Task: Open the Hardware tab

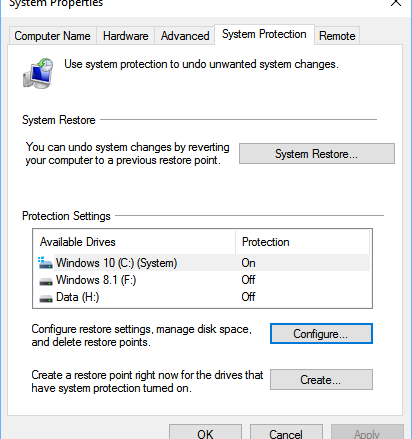Action: [126, 36]
